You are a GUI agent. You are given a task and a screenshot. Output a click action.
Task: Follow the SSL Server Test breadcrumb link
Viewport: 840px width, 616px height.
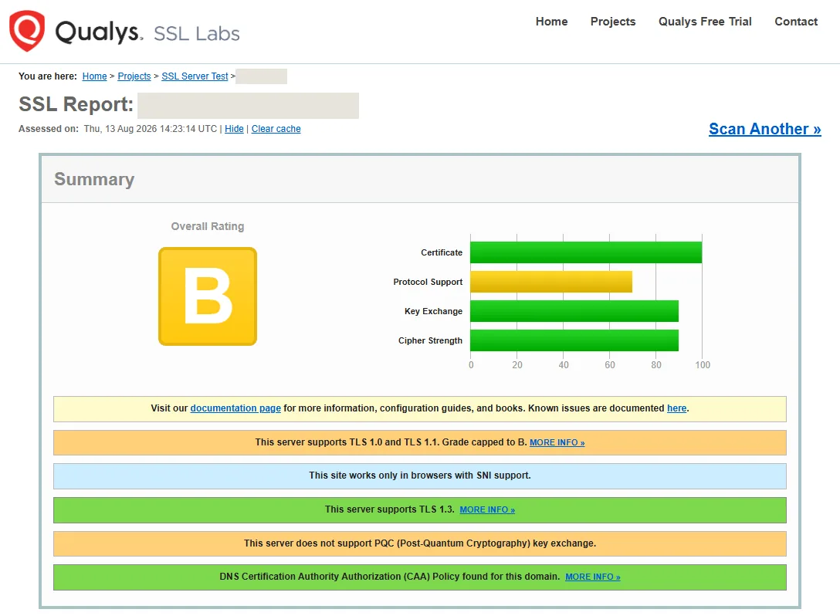coord(195,76)
